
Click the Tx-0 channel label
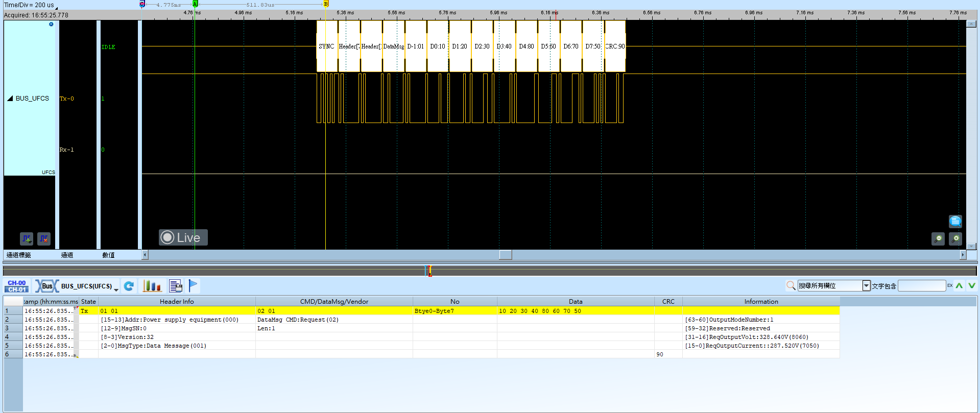(67, 99)
